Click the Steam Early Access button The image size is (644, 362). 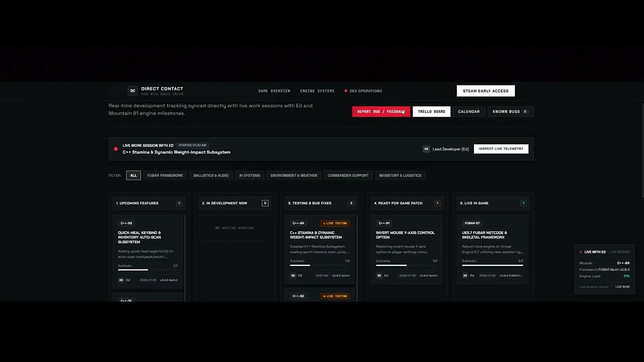486,91
